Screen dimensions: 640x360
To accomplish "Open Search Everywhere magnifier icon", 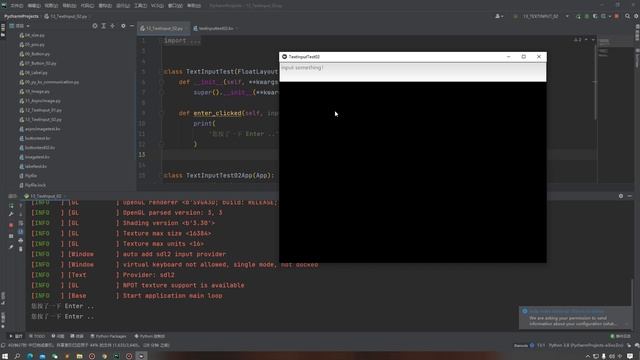I will pyautogui.click(x=627, y=16).
